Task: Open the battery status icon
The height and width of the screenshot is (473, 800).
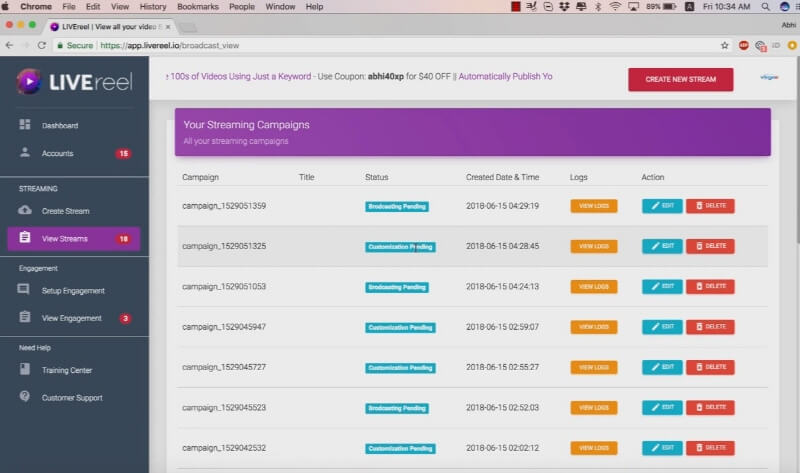Action: [669, 7]
